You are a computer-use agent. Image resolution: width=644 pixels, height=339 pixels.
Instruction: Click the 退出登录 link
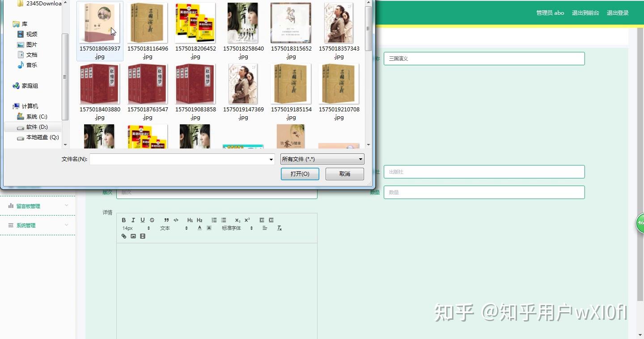pos(618,13)
